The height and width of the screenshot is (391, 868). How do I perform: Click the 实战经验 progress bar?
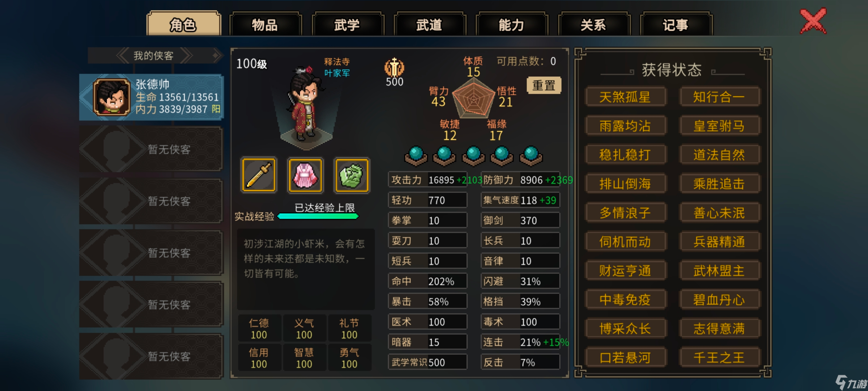(x=318, y=216)
